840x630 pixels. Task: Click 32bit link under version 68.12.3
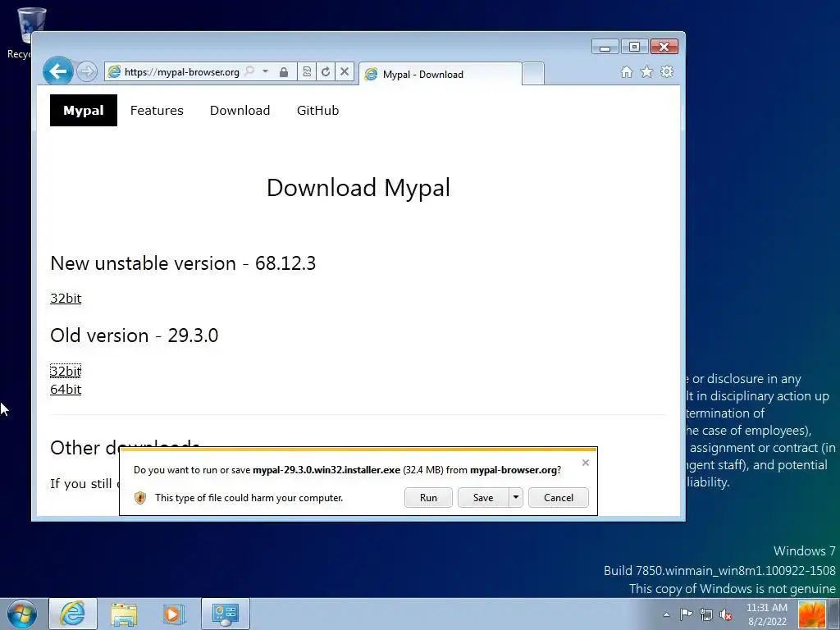66,299
